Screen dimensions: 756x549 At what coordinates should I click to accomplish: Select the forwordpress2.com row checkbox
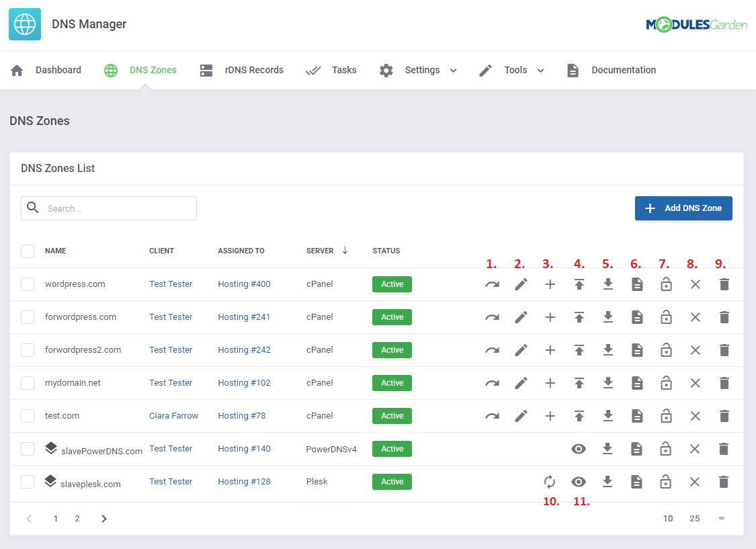28,350
